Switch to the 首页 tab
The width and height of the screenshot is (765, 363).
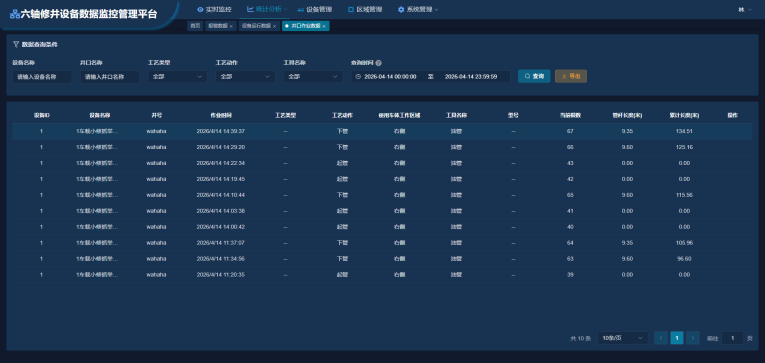click(x=195, y=26)
